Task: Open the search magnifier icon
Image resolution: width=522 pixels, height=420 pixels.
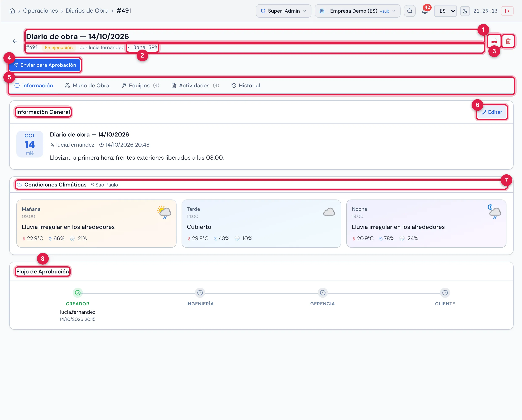Action: 410,11
